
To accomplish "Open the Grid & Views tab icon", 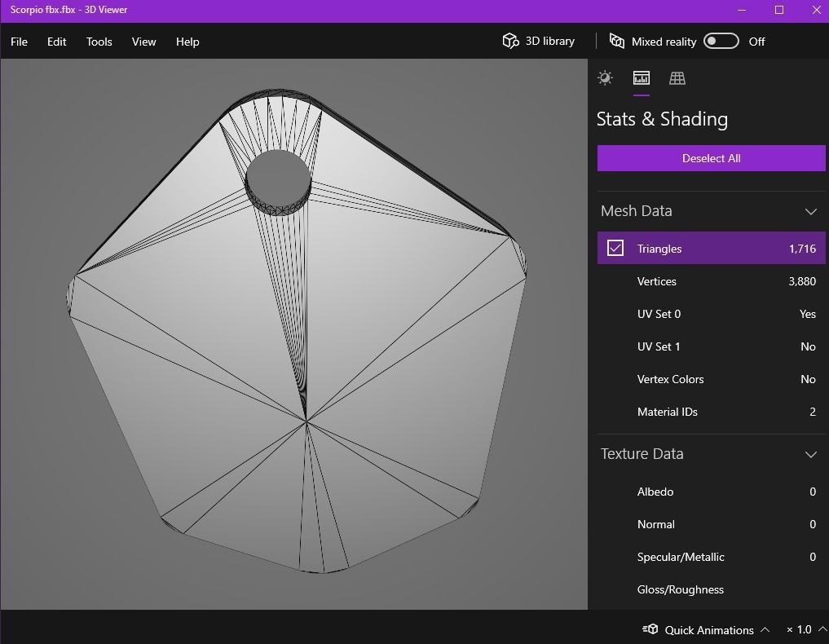I will [x=677, y=78].
